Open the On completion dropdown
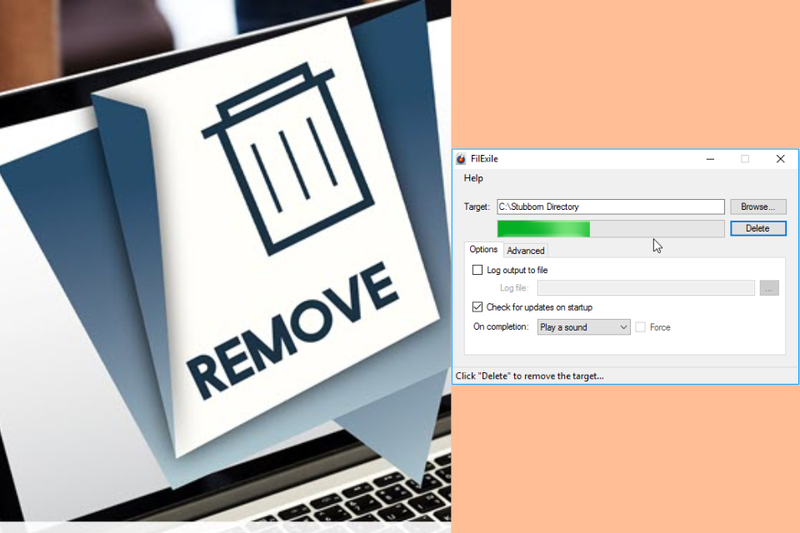 tap(584, 327)
